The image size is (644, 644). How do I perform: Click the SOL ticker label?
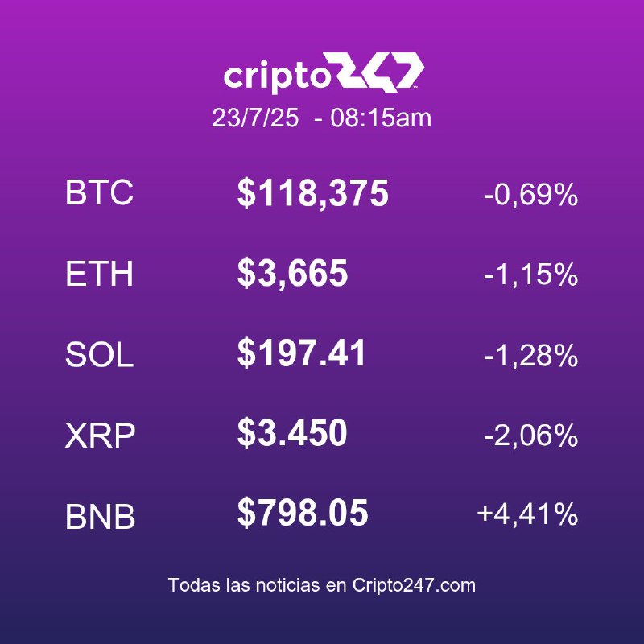(x=99, y=354)
